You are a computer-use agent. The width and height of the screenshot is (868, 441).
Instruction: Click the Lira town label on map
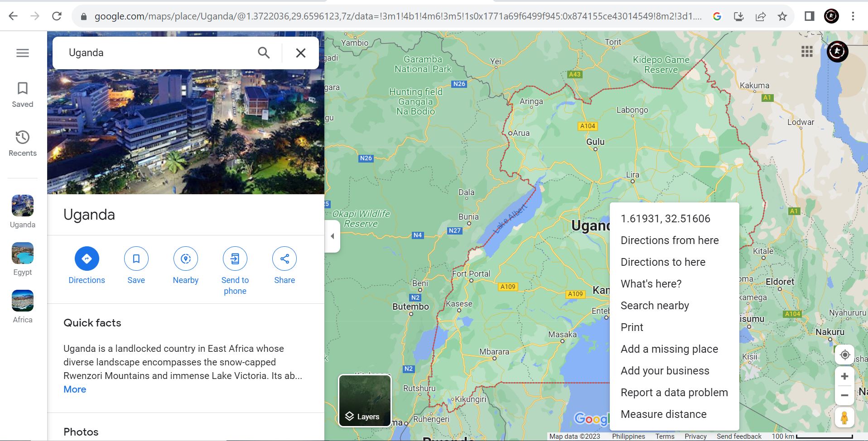pos(632,175)
